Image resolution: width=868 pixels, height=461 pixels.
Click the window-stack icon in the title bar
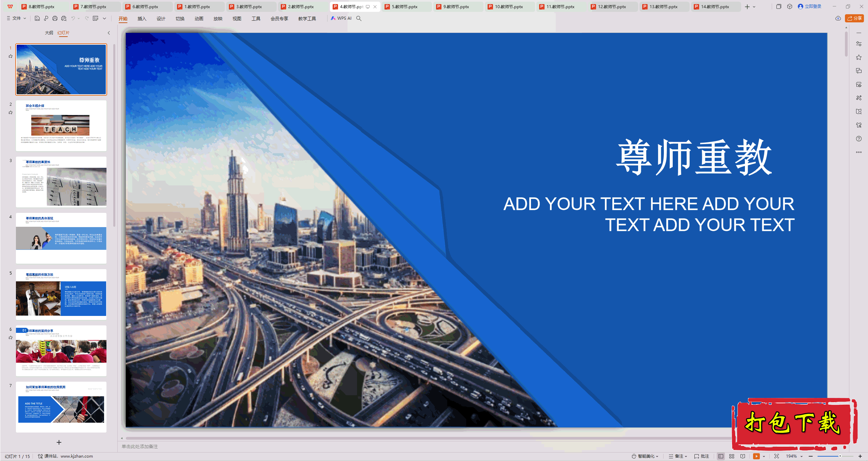[779, 6]
